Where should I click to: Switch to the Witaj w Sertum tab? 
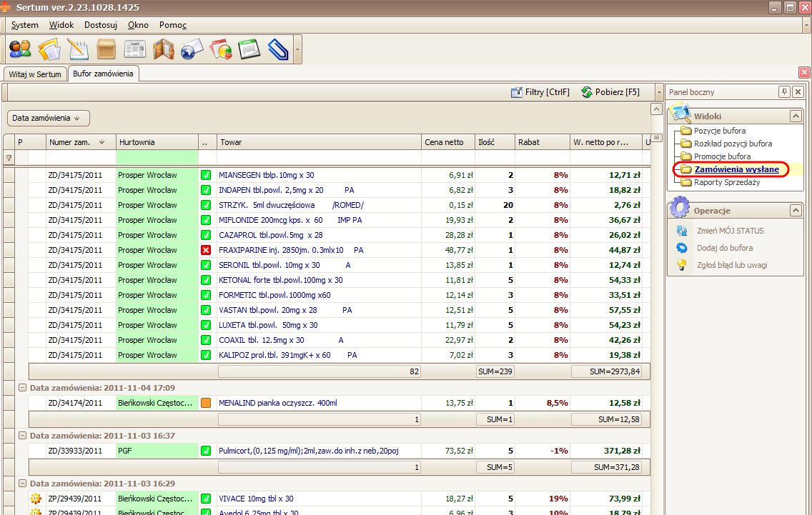pos(35,74)
